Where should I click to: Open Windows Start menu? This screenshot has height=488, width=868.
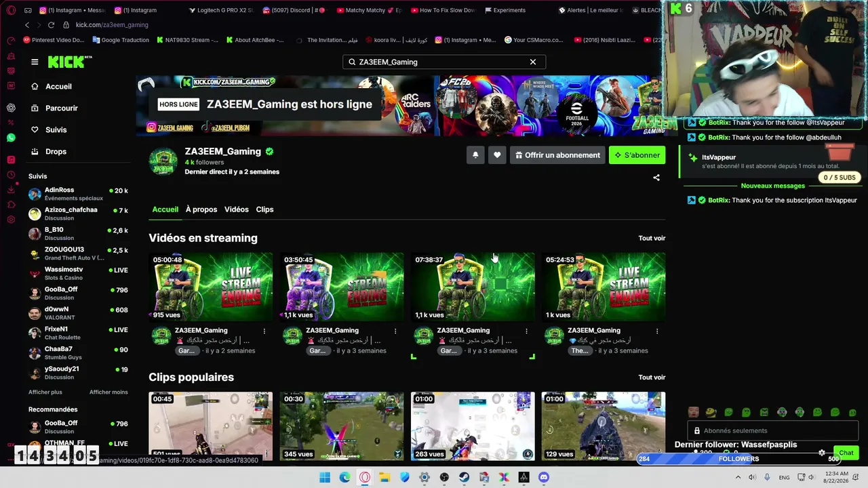click(325, 477)
